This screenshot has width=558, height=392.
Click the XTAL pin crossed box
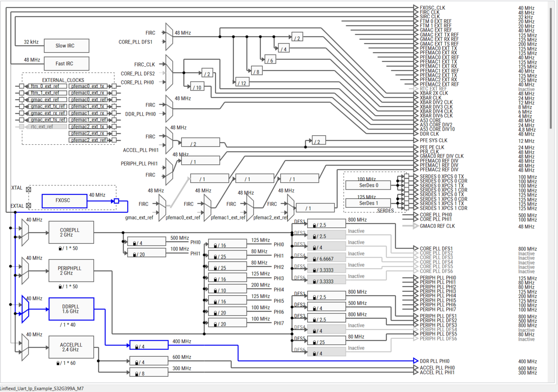point(28,189)
